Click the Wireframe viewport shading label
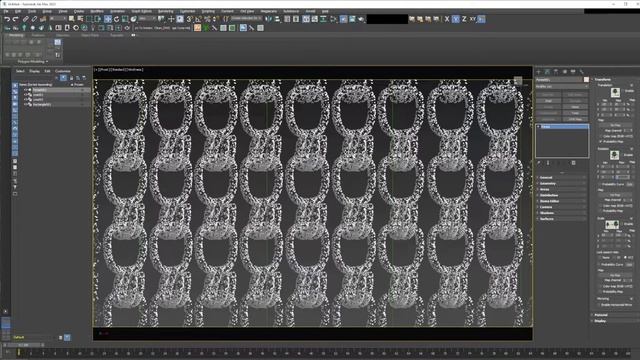The width and height of the screenshot is (640, 360). pos(135,70)
